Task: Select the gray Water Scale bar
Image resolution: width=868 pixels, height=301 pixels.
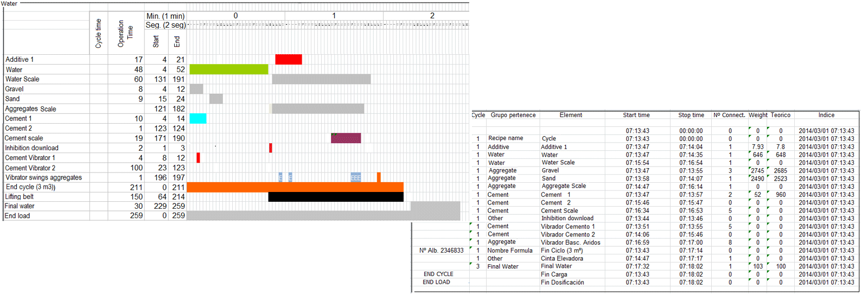Action: tap(322, 79)
